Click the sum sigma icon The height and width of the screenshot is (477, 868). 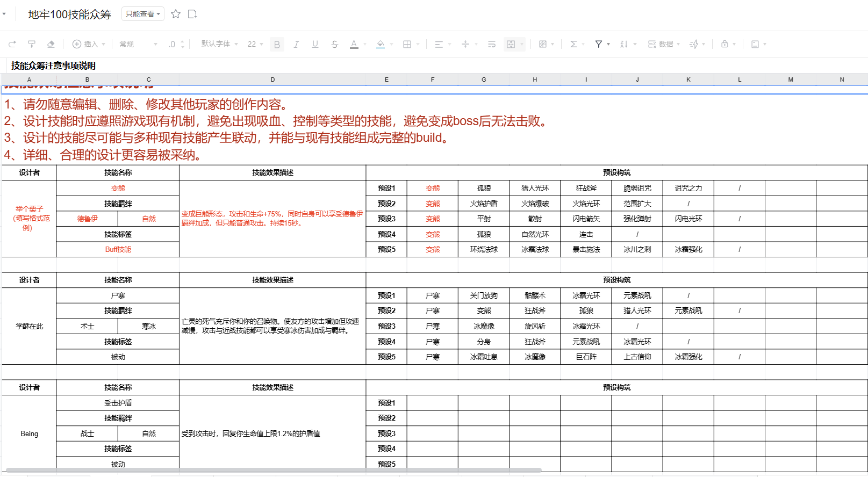tap(573, 44)
